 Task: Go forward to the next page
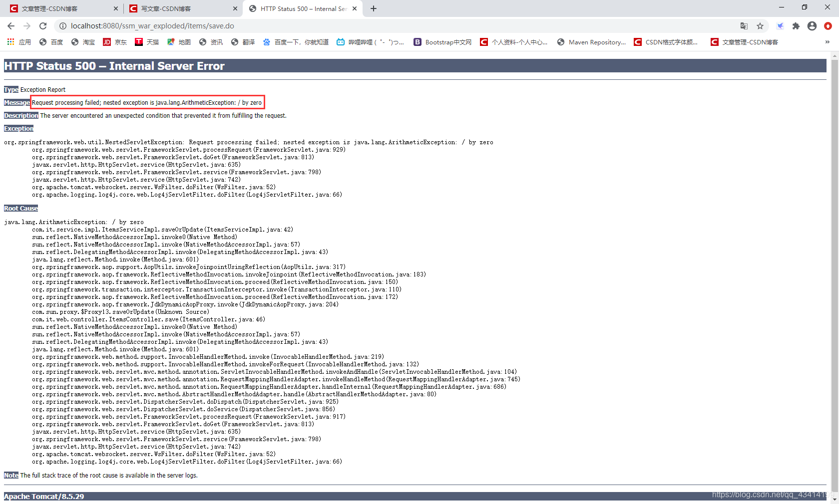pyautogui.click(x=27, y=26)
